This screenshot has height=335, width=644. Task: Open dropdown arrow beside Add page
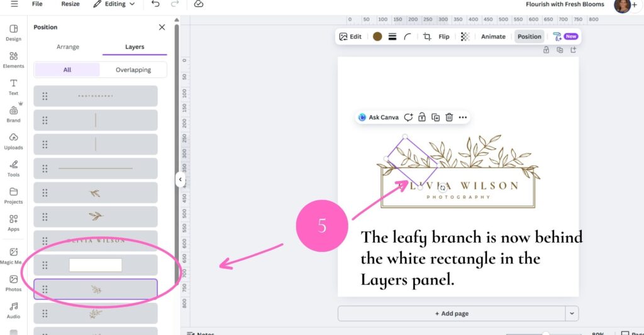(x=572, y=313)
